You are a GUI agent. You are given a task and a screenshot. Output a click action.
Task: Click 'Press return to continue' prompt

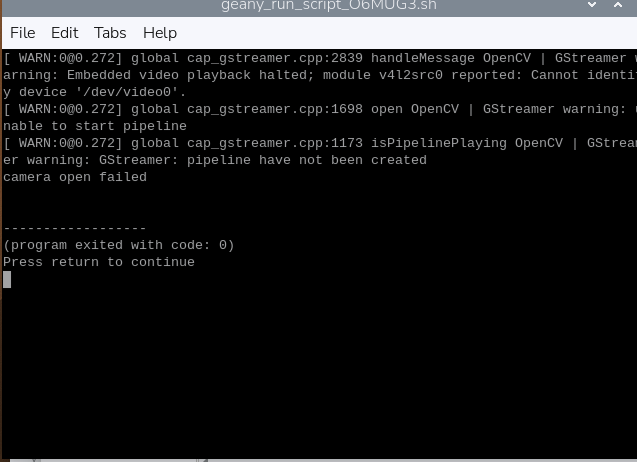[x=99, y=262]
